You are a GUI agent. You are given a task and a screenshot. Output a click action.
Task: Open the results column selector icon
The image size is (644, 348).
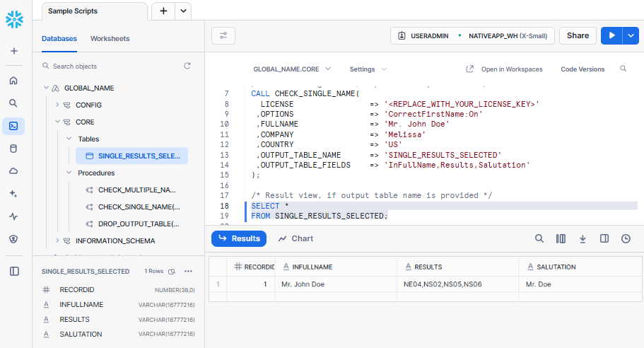click(x=561, y=238)
